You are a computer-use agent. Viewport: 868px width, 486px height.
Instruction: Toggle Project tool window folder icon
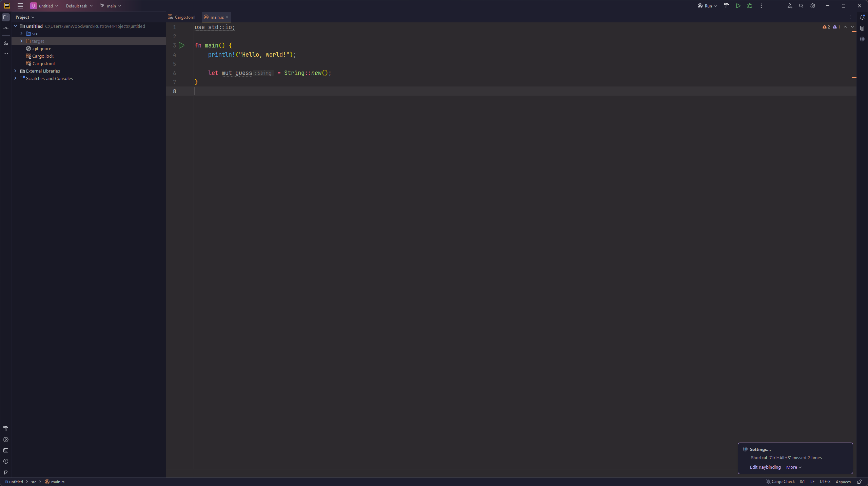[x=6, y=17]
